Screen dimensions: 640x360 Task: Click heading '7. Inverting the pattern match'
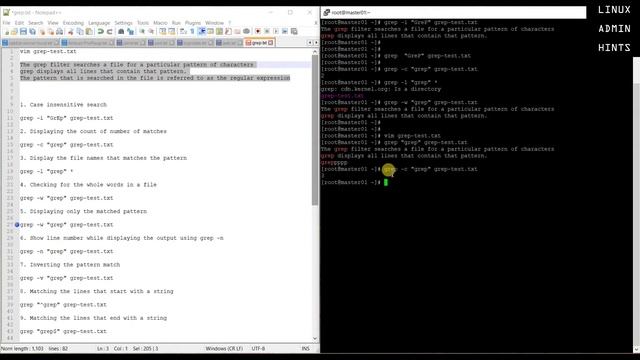tap(70, 265)
